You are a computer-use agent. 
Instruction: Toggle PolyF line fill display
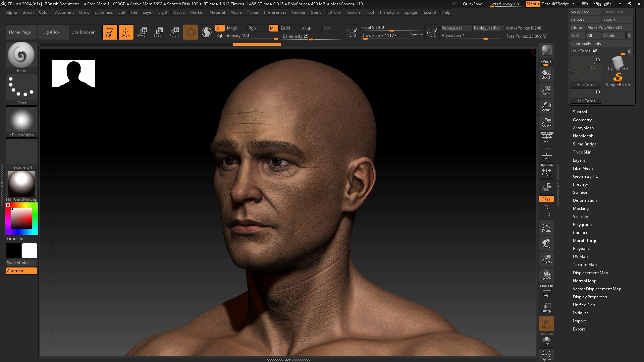point(547,291)
